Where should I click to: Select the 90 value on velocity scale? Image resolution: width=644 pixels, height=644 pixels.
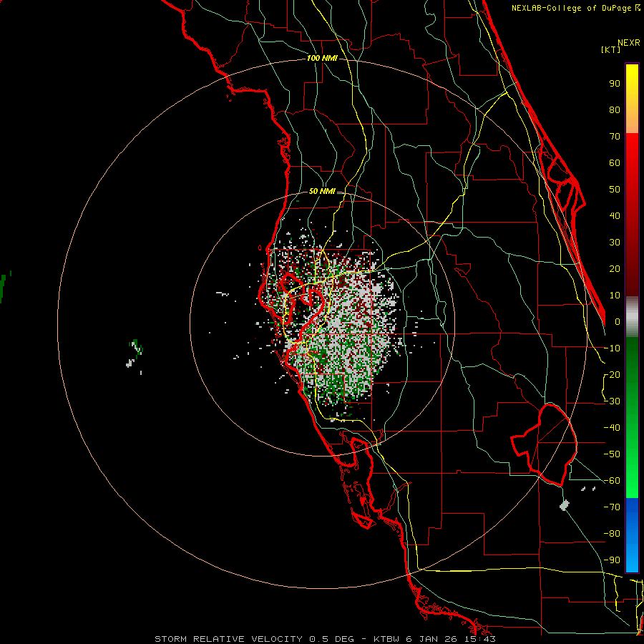(615, 84)
